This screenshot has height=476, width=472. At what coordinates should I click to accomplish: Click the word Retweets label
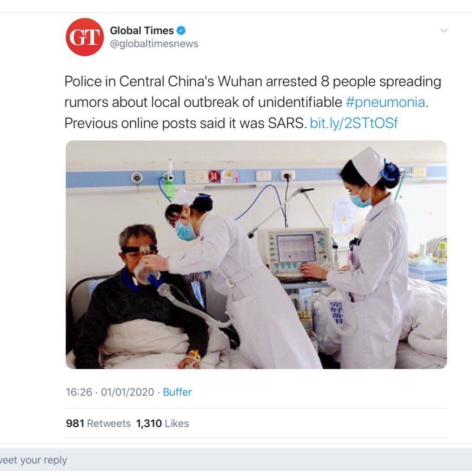pos(109,423)
